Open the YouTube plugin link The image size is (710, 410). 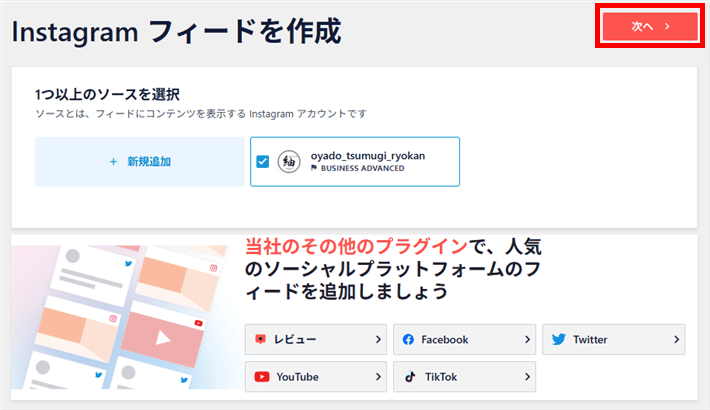316,376
